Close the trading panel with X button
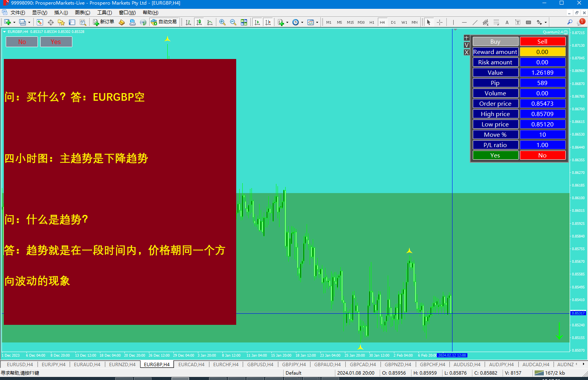 pos(467,52)
